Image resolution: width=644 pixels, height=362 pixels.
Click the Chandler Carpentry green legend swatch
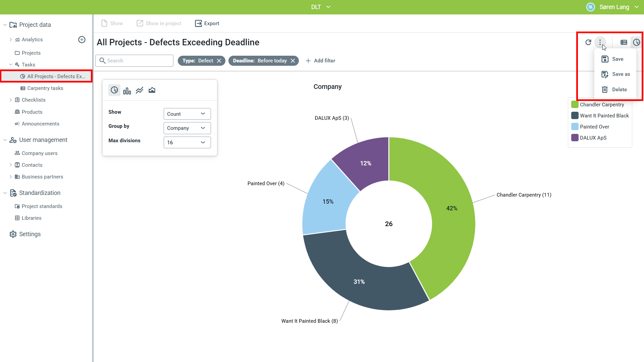click(575, 105)
